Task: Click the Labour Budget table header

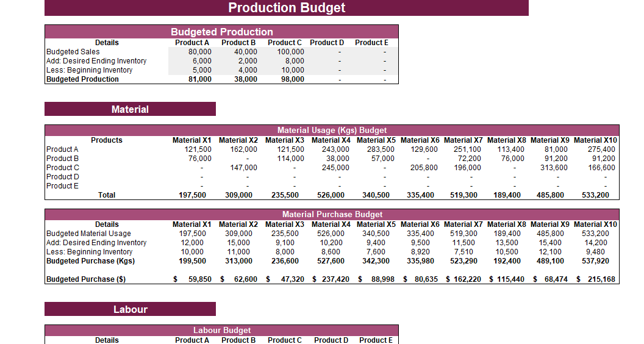Action: (x=221, y=330)
